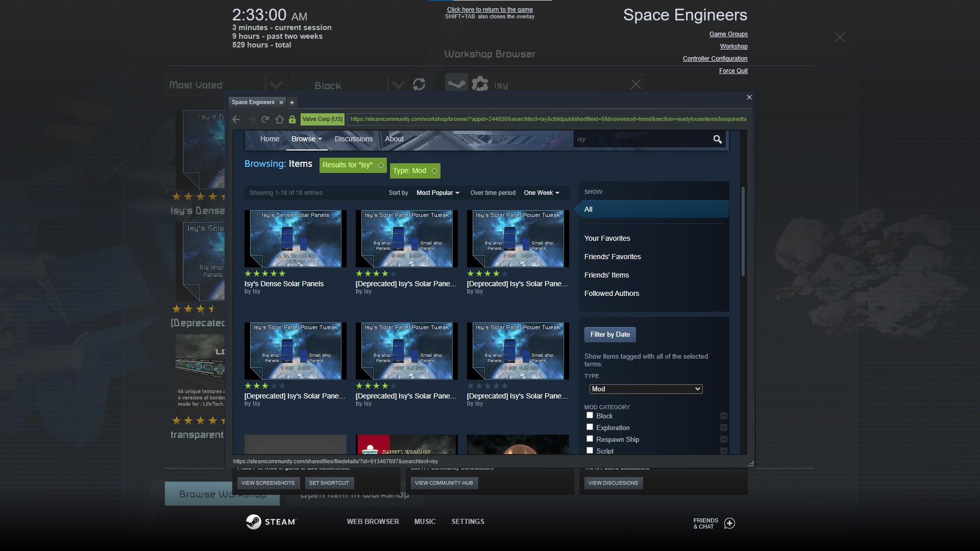Viewport: 980px width, 551px height.
Task: Open the workshop Home tab
Action: pyautogui.click(x=269, y=139)
